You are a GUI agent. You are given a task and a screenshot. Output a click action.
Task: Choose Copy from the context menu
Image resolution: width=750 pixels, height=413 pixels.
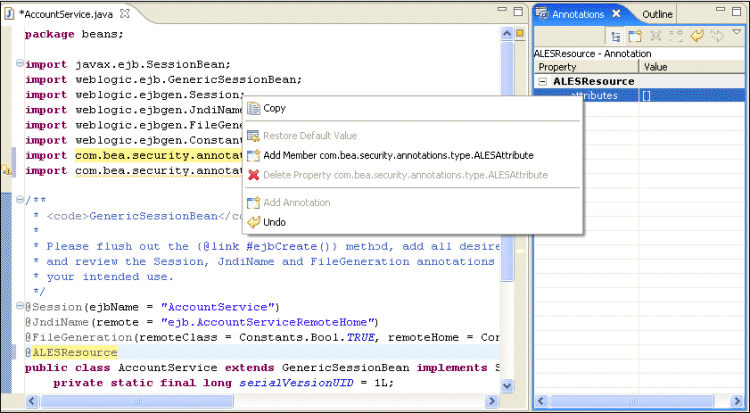(412, 109)
